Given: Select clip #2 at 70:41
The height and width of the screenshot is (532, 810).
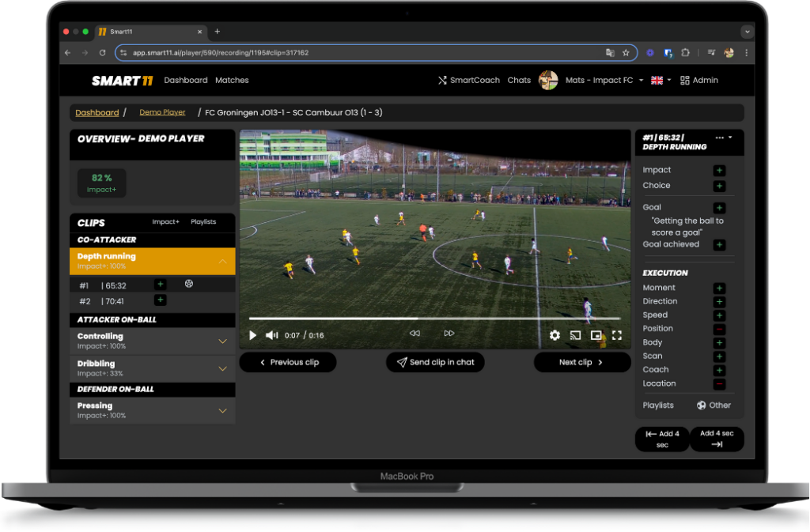Looking at the screenshot, I should (153, 301).
